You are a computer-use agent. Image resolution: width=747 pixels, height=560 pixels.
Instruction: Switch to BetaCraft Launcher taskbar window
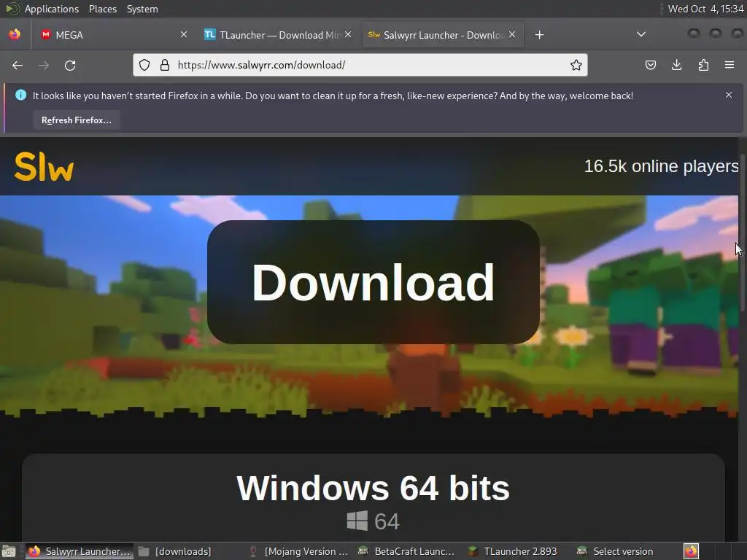[x=407, y=551]
